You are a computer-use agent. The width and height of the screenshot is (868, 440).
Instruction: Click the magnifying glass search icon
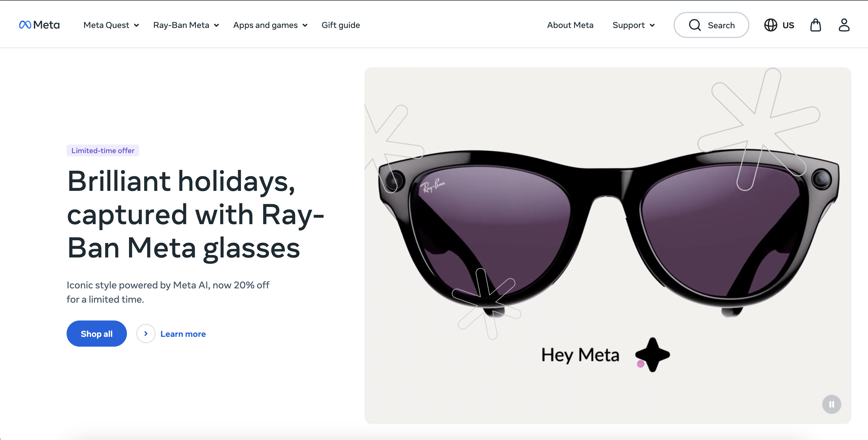pyautogui.click(x=695, y=25)
